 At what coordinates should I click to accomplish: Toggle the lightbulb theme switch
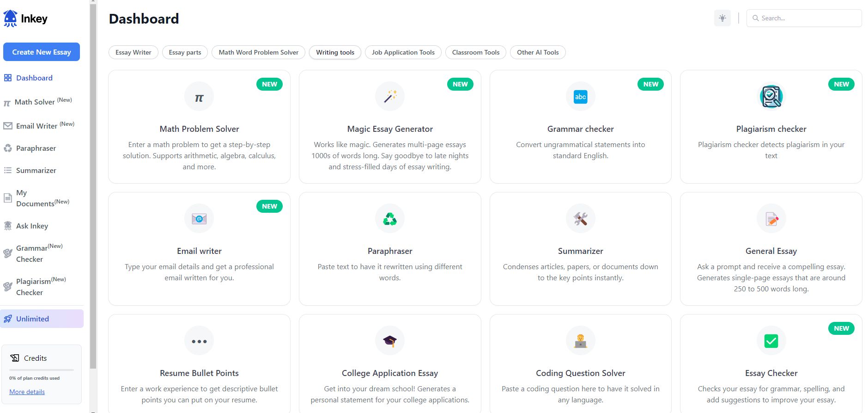[722, 18]
